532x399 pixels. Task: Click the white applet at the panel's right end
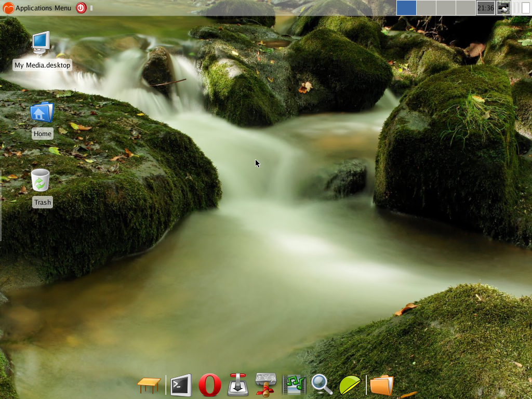click(x=525, y=8)
